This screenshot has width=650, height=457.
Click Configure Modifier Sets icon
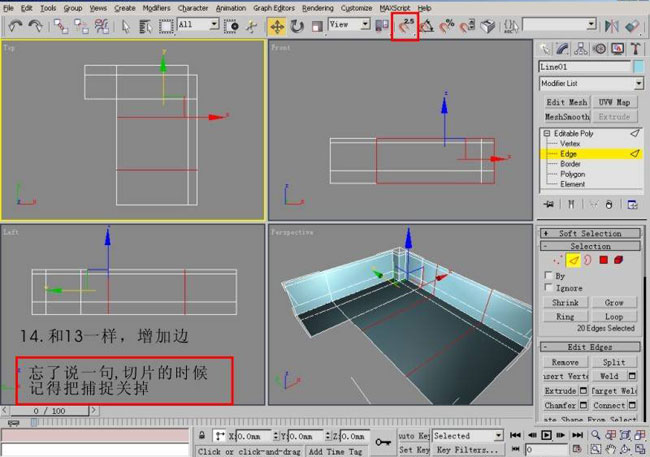632,204
